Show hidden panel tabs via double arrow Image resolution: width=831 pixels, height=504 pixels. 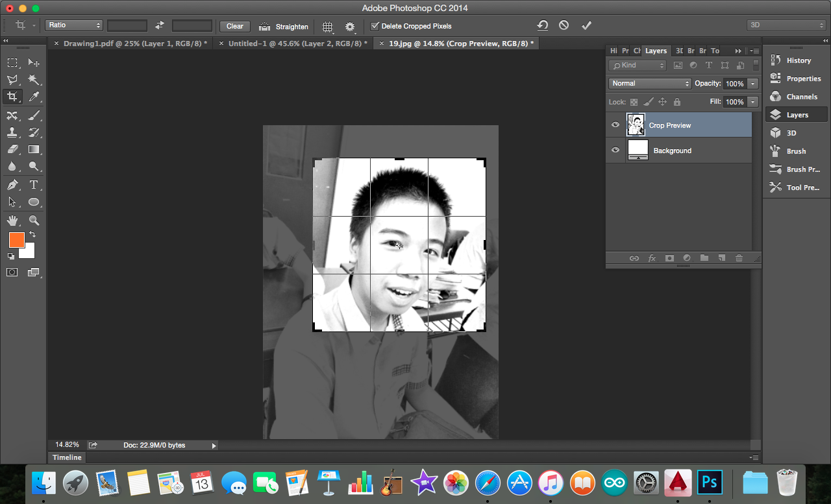click(738, 51)
